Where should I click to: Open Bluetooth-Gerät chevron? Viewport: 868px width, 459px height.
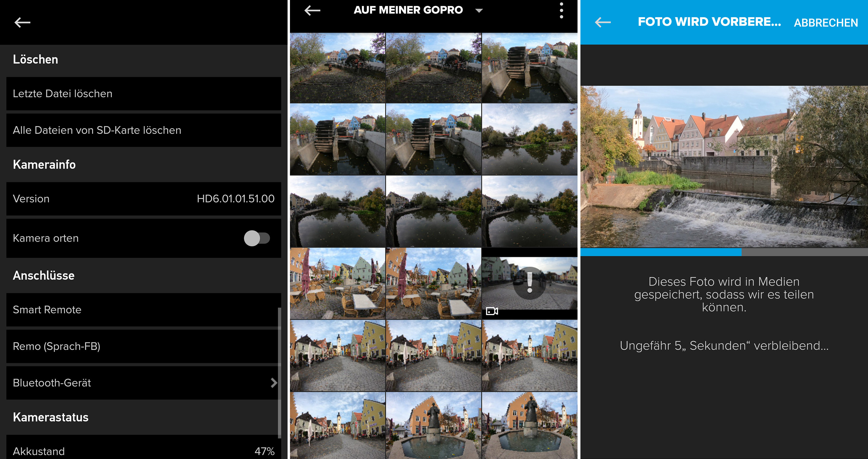click(274, 383)
